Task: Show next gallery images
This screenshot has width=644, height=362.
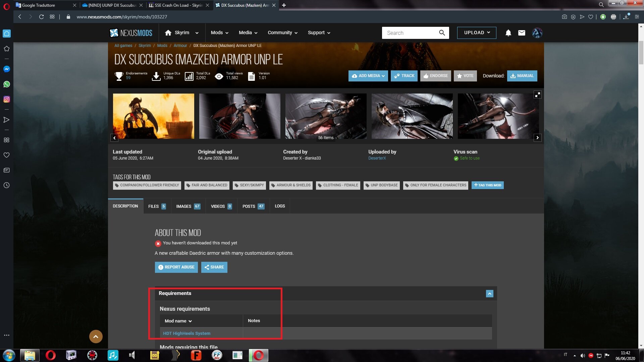Action: (x=538, y=138)
